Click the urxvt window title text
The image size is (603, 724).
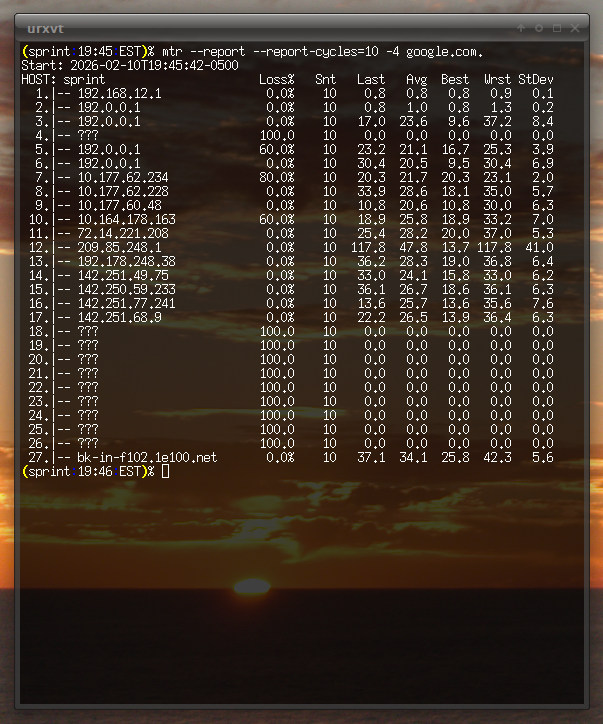[44, 28]
